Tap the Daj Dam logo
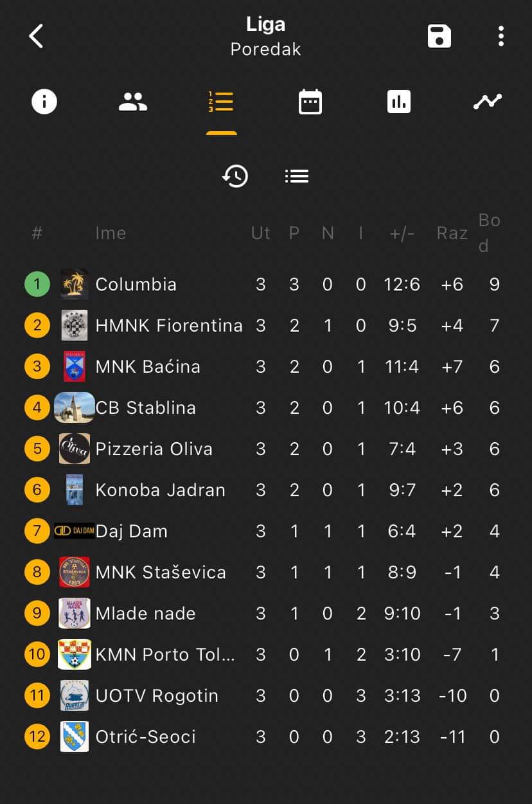 pyautogui.click(x=75, y=531)
